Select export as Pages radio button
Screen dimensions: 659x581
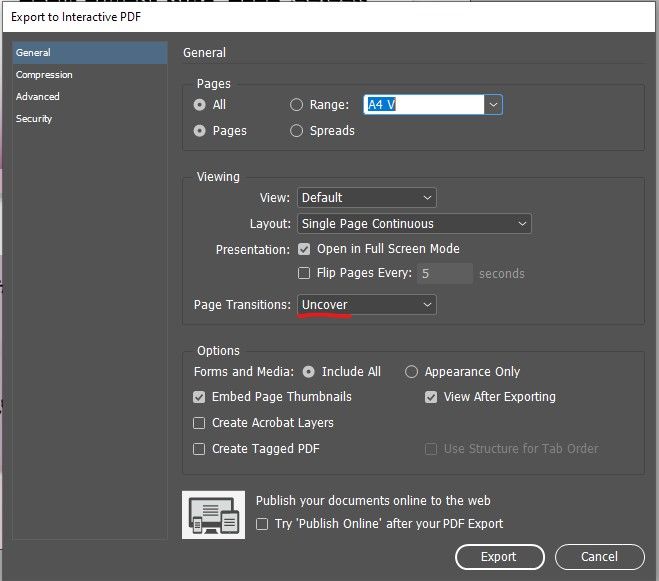pos(200,131)
